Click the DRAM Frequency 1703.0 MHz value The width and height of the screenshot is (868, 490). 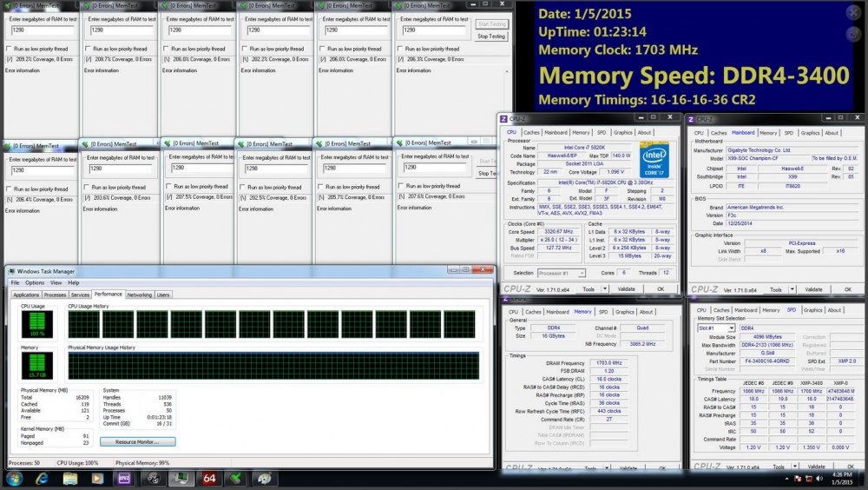(609, 363)
